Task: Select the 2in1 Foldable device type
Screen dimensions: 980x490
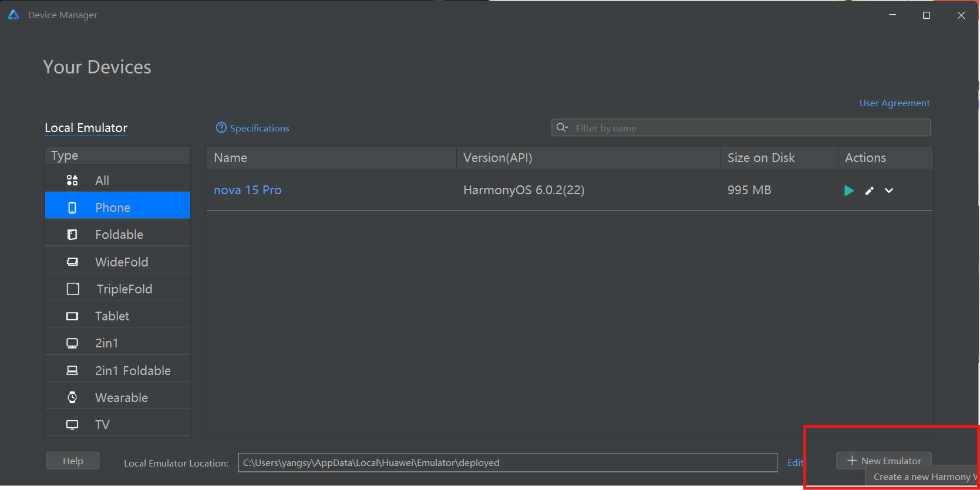Action: 117,370
